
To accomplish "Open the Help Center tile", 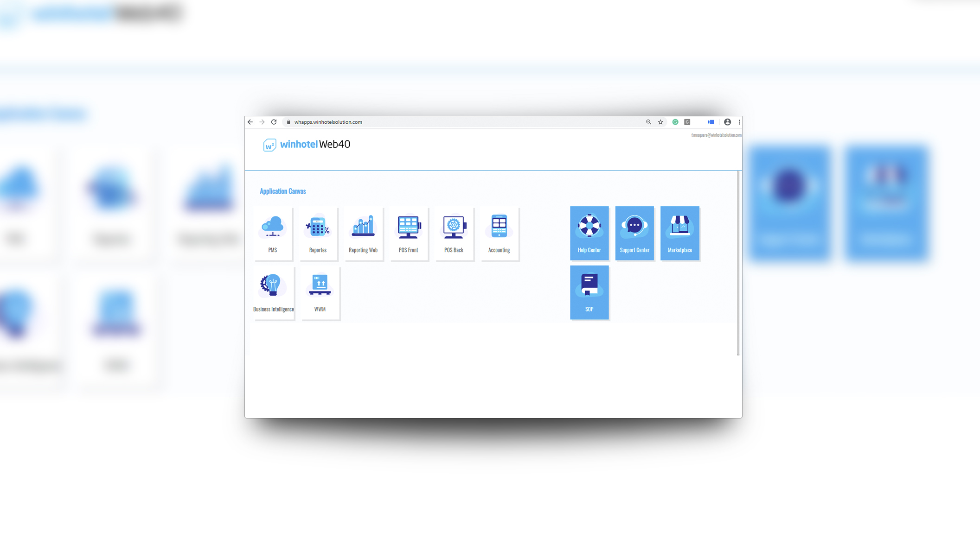I will [x=589, y=233].
